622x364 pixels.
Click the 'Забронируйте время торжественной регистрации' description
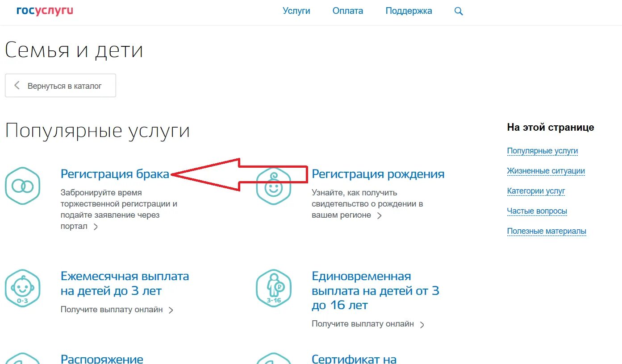click(119, 209)
